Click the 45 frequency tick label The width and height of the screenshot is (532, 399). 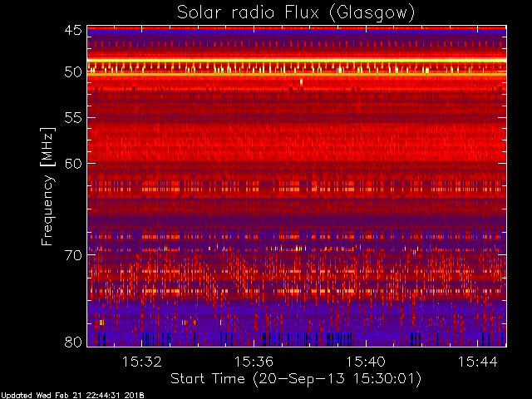tap(73, 30)
